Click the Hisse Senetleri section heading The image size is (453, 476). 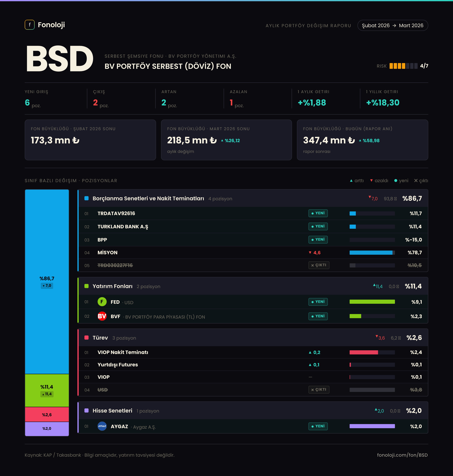point(113,410)
